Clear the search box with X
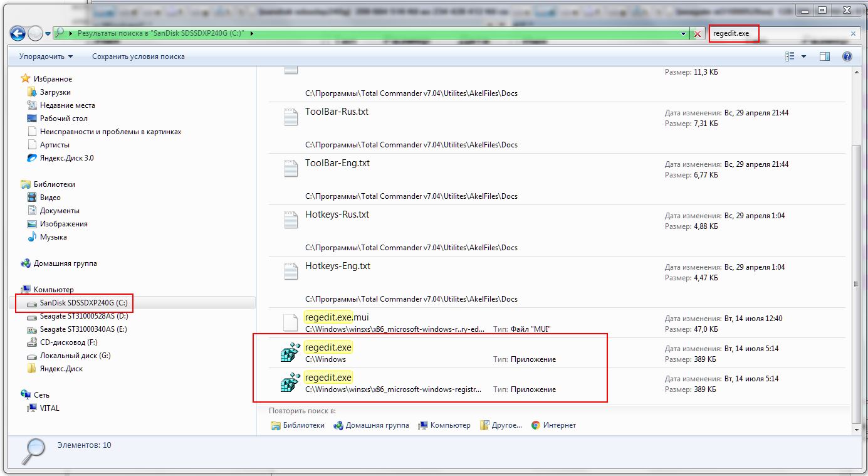 click(x=853, y=34)
